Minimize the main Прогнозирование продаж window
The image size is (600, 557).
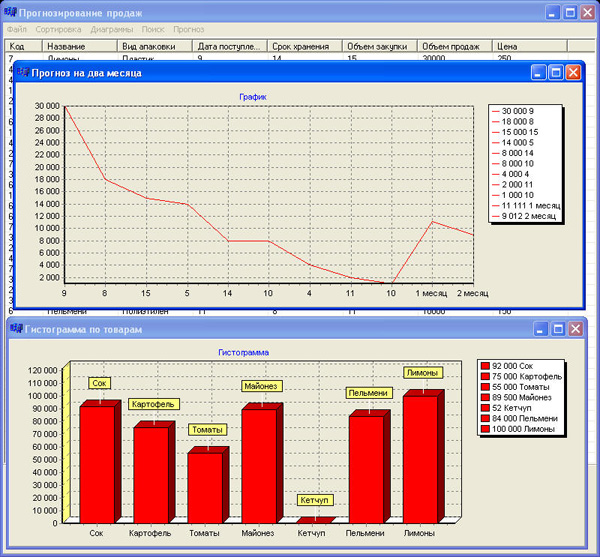click(552, 13)
